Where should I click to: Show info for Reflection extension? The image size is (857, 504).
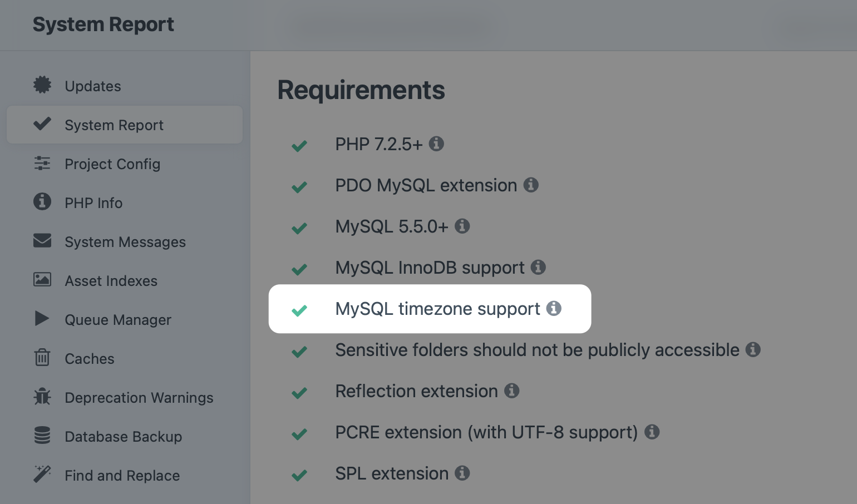512,391
